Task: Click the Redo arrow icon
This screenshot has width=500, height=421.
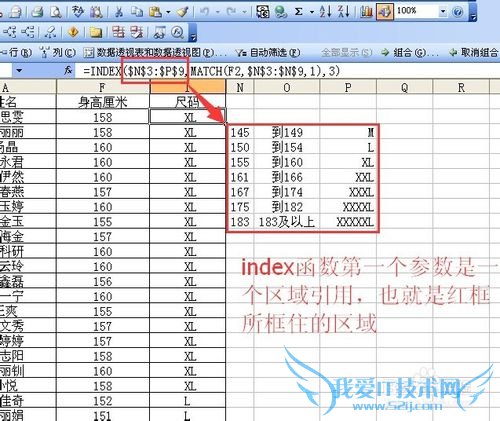Action: [231, 12]
